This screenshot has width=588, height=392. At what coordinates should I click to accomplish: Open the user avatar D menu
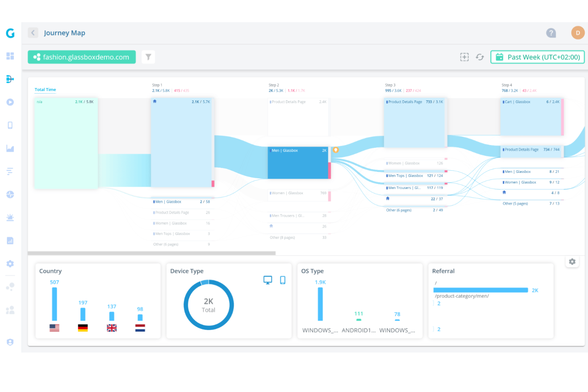(578, 33)
